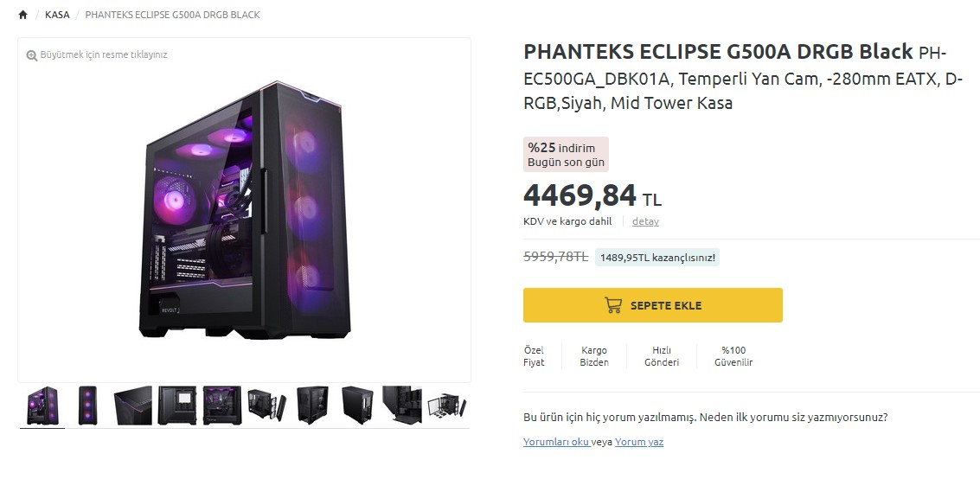View the top-panel close-up thumbnail
Image resolution: width=980 pixels, height=479 pixels.
pos(132,405)
